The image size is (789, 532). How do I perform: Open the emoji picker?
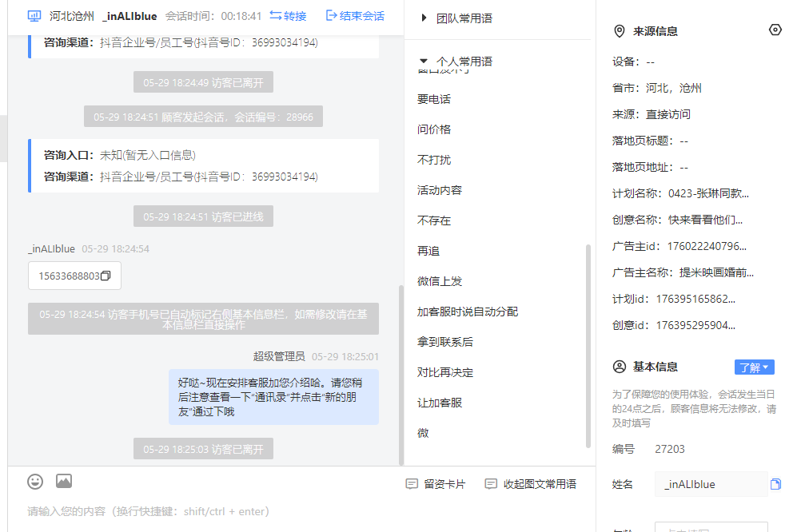pos(35,482)
